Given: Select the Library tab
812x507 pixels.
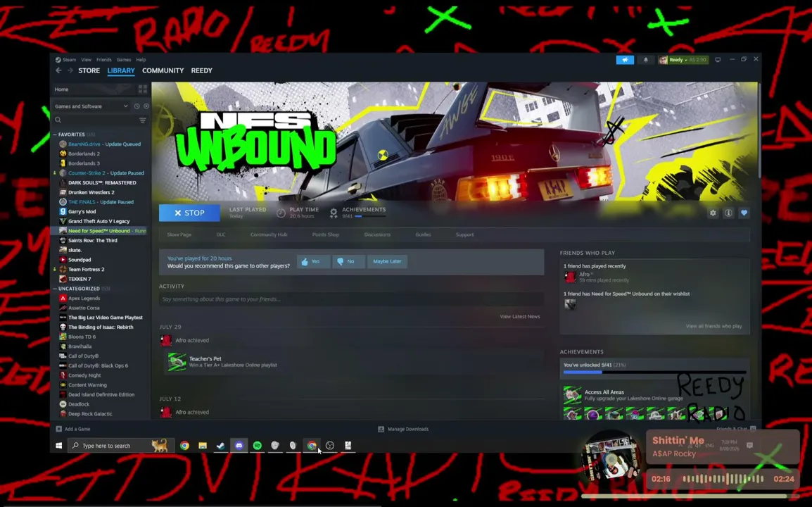Looking at the screenshot, I should click(x=121, y=70).
